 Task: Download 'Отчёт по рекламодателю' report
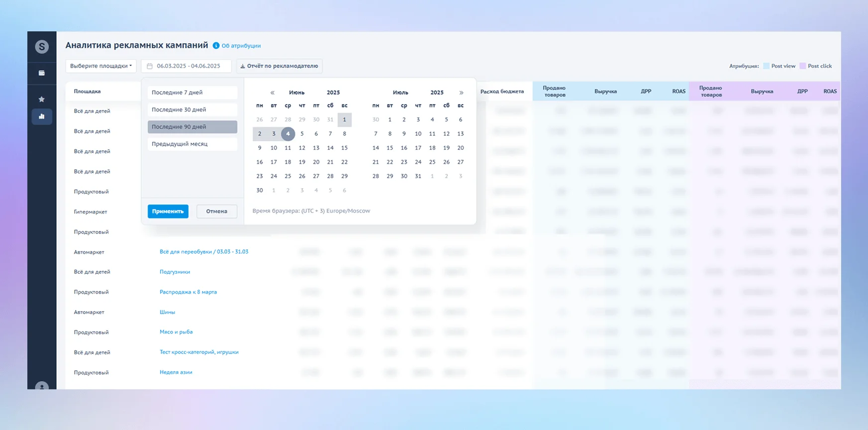(279, 66)
